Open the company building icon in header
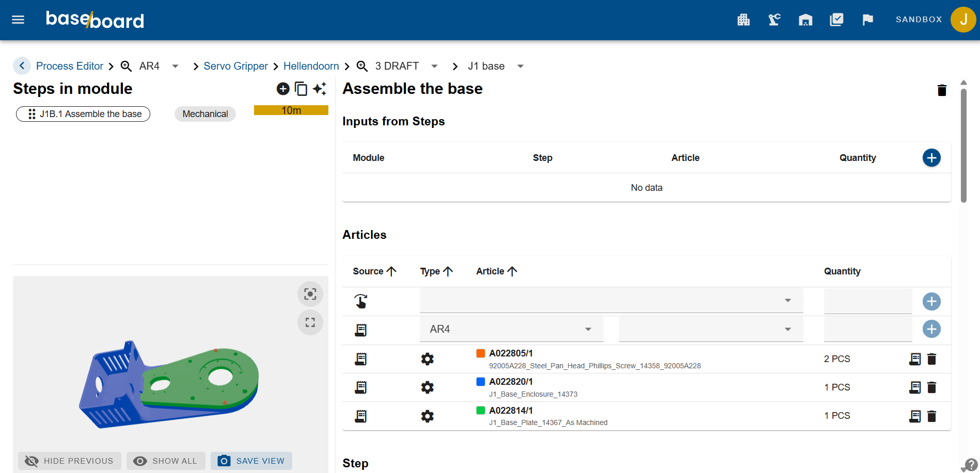The width and height of the screenshot is (980, 473). click(x=744, y=20)
